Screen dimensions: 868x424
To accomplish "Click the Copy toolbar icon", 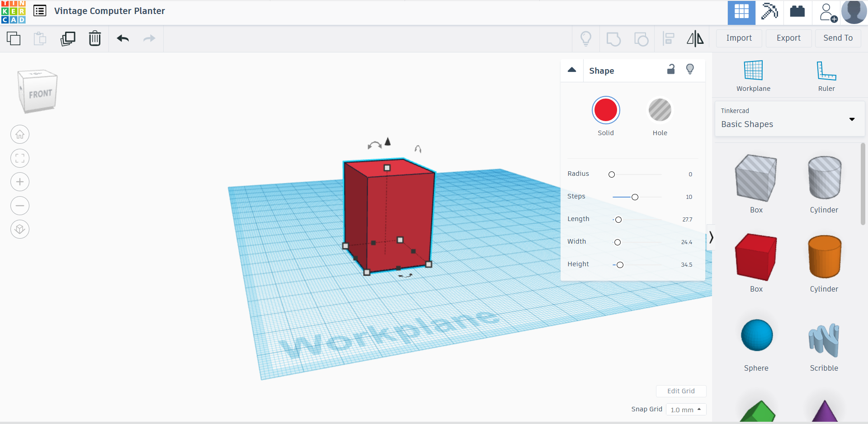I will tap(14, 38).
